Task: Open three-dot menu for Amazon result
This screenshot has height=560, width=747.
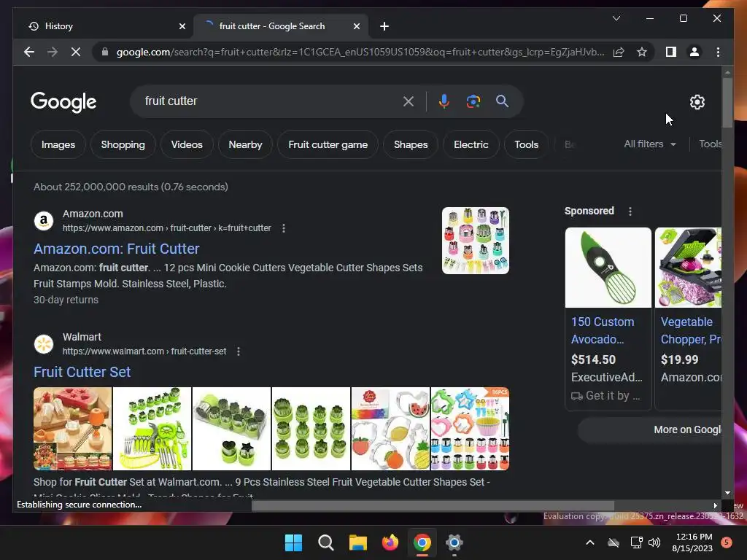Action: point(284,228)
